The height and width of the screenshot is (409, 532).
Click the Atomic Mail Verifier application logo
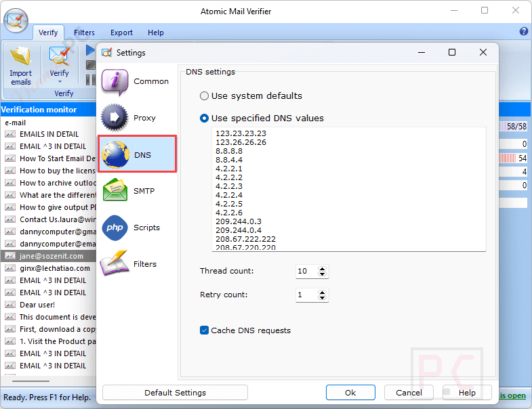[16, 20]
